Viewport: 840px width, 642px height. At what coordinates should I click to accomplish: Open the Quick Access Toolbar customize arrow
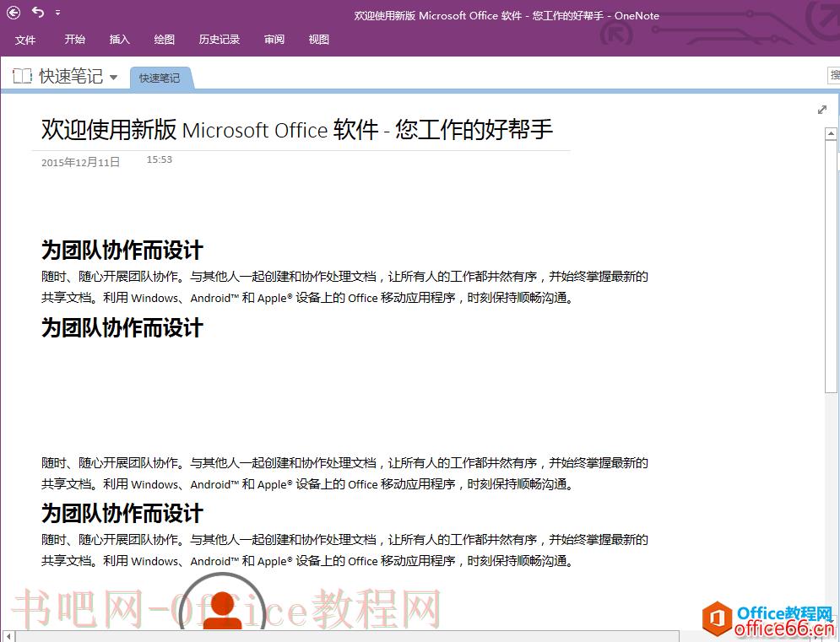pos(57,13)
